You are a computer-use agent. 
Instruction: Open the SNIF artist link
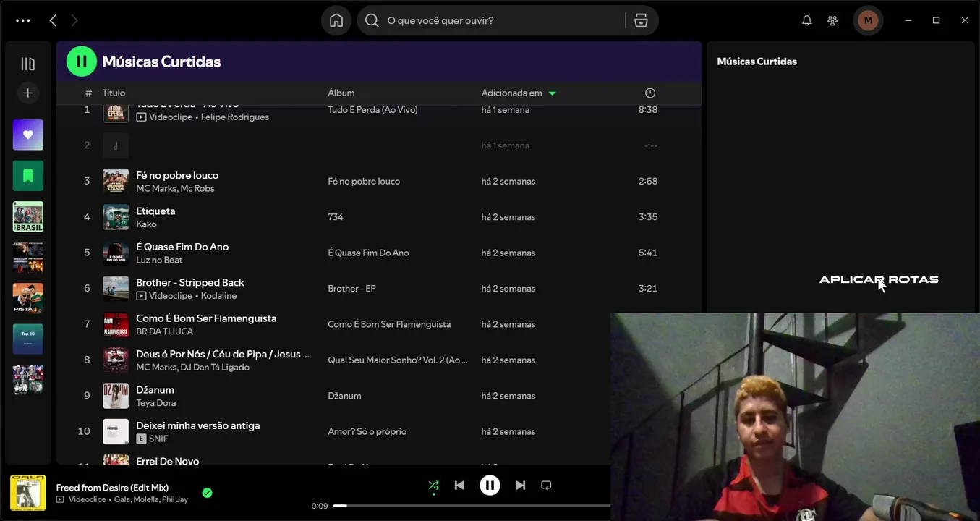click(158, 439)
